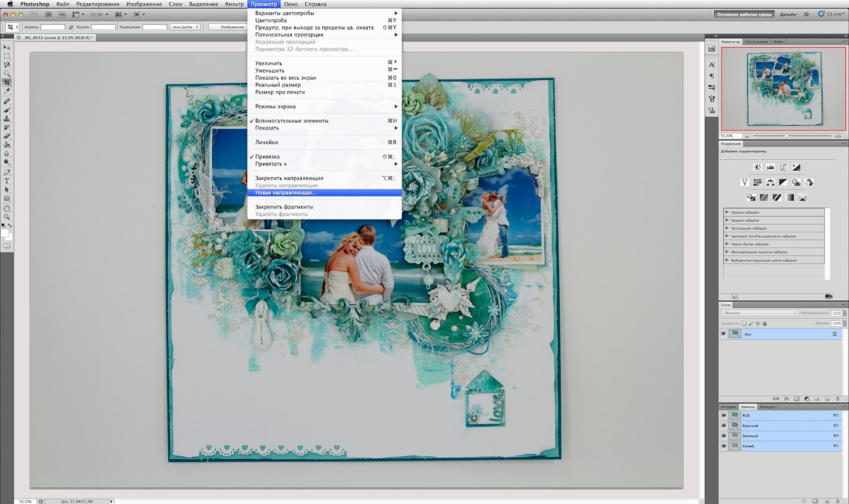Image resolution: width=849 pixels, height=504 pixels.
Task: Choose Новая направляющая menu item
Action: pyautogui.click(x=324, y=193)
